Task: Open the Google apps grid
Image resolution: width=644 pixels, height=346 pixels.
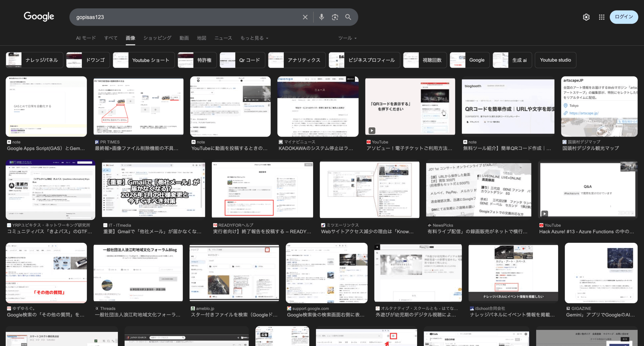Action: click(601, 17)
